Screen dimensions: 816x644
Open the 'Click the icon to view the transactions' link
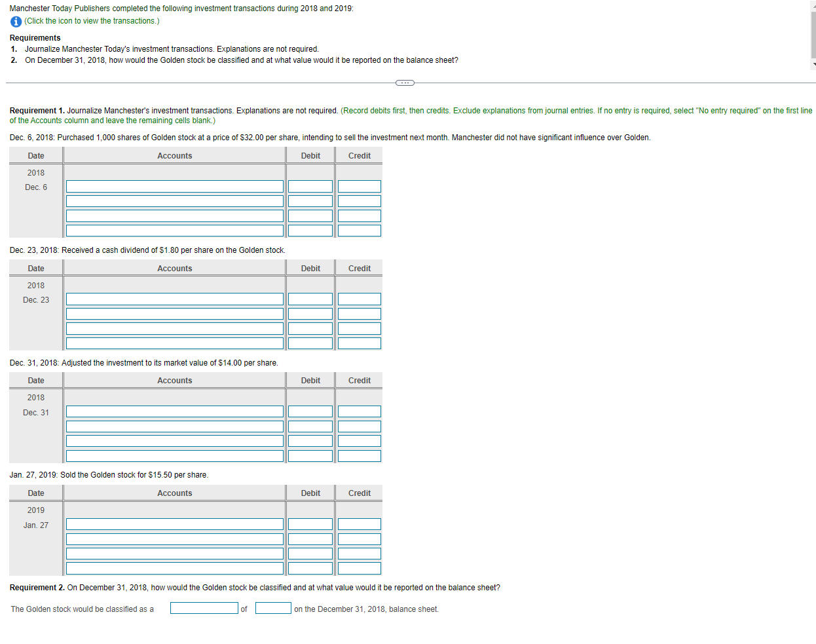[92, 21]
